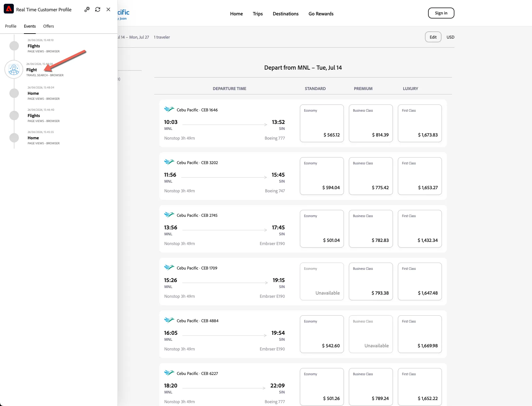Click the Cebu Pacific logo on flight CEB 6227

169,373
